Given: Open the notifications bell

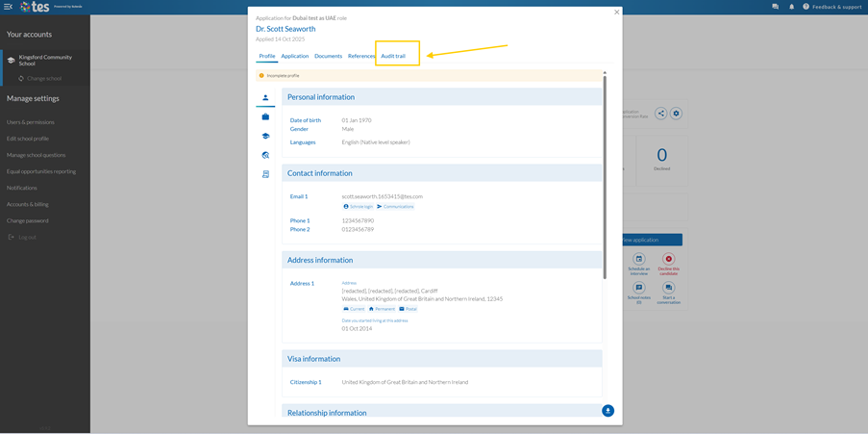Looking at the screenshot, I should click(792, 7).
